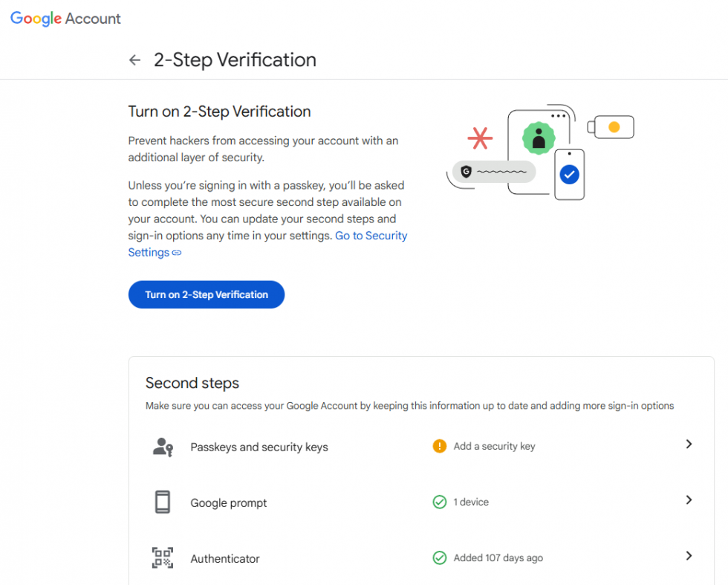728x585 pixels.
Task: Expand Passkeys and security keys chevron
Action: [689, 445]
